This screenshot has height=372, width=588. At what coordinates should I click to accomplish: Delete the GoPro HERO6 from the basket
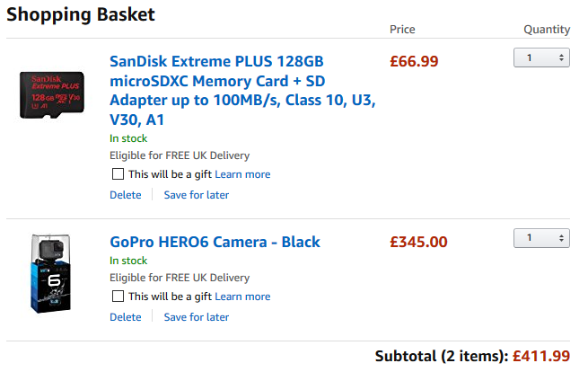click(125, 317)
